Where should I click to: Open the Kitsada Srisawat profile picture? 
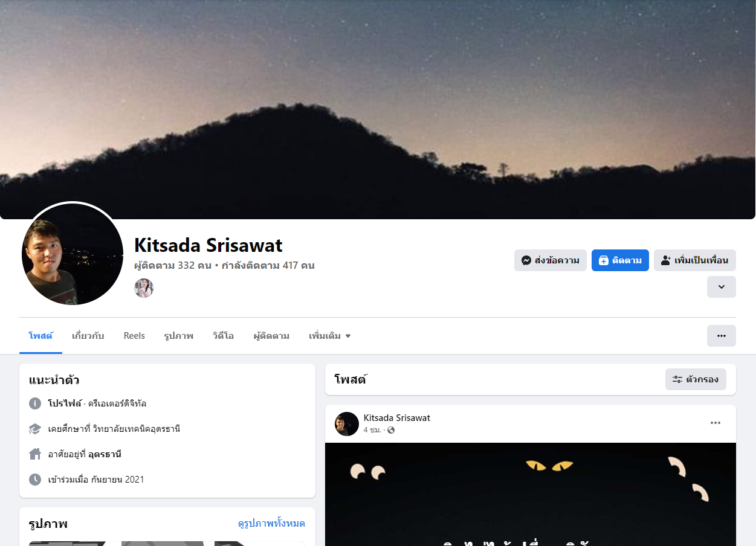pyautogui.click(x=73, y=254)
